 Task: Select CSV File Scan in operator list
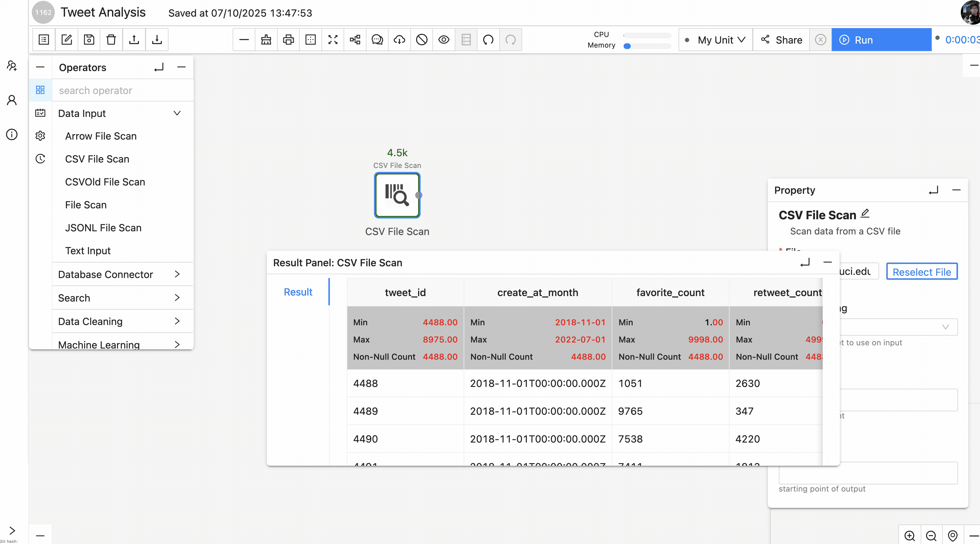97,158
